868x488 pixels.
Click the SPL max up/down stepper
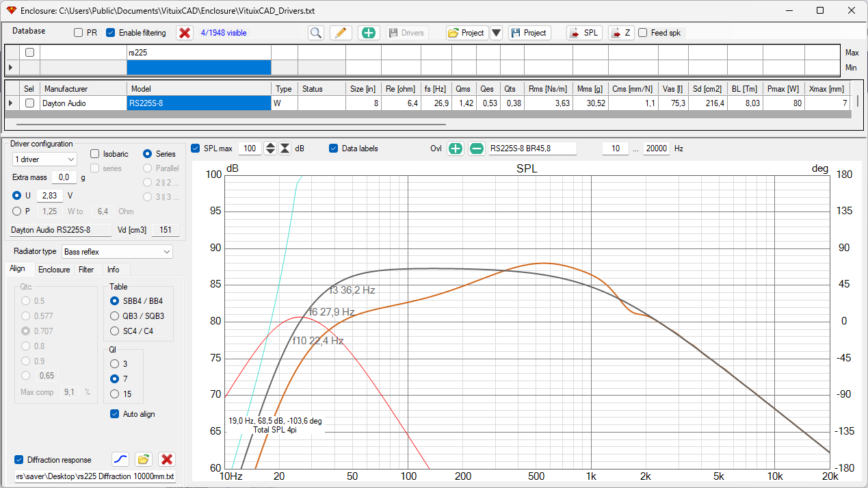[x=270, y=149]
